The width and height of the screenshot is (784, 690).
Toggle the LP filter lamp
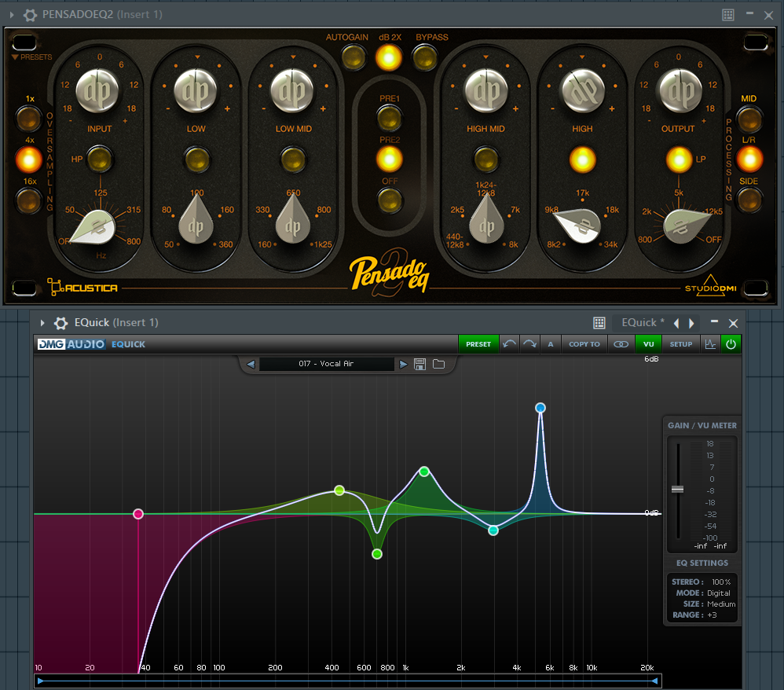coord(679,160)
